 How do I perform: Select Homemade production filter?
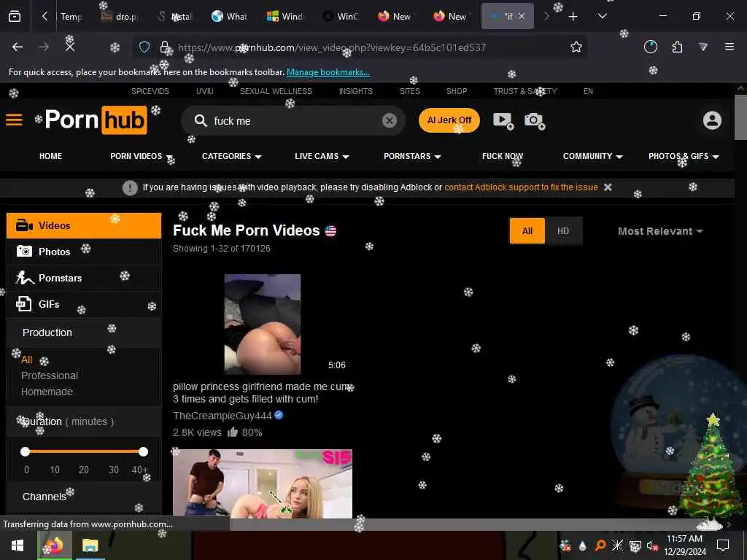pos(47,392)
